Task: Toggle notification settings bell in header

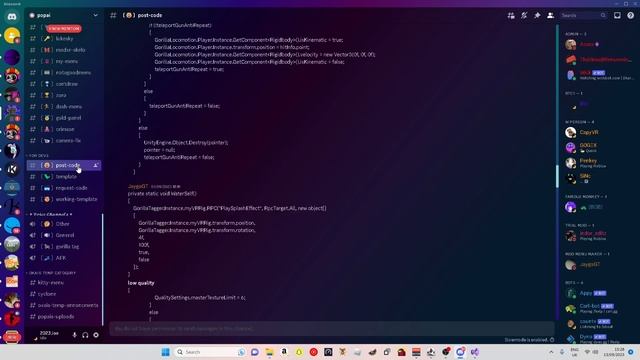Action: pyautogui.click(x=524, y=16)
